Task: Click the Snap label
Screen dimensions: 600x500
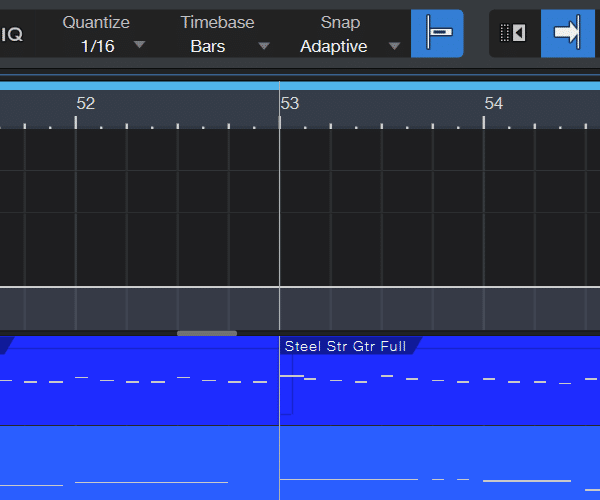Action: 340,23
